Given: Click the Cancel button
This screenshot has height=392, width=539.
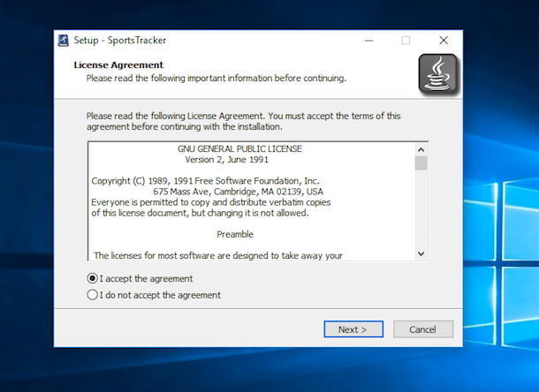Looking at the screenshot, I should tap(423, 329).
